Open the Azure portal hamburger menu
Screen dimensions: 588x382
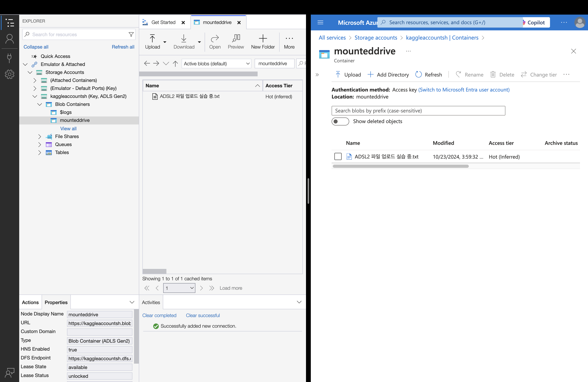coord(320,22)
